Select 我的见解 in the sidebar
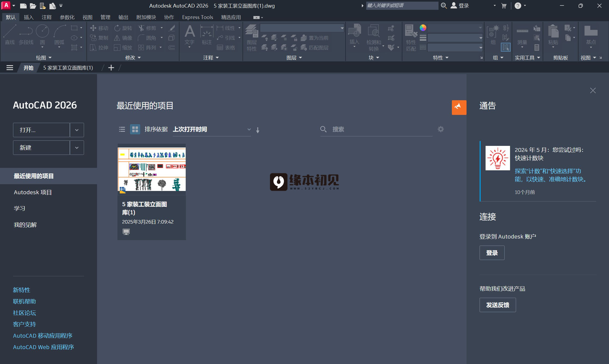 [x=25, y=225]
